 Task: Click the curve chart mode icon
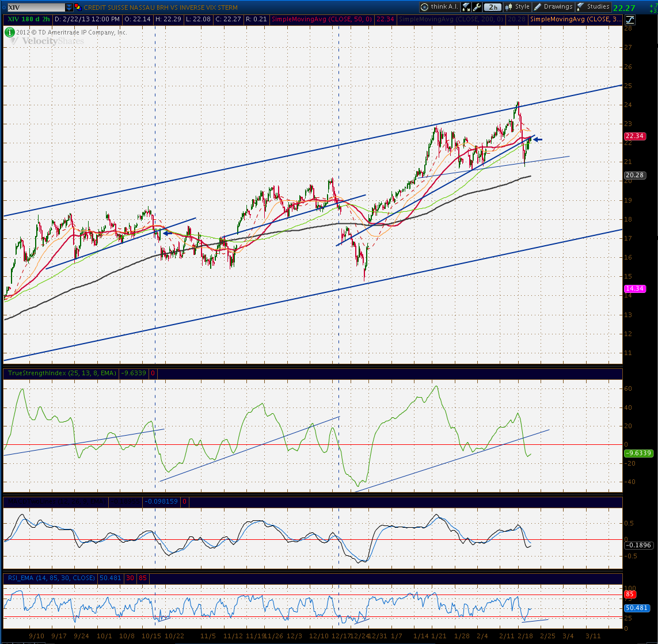(x=630, y=20)
